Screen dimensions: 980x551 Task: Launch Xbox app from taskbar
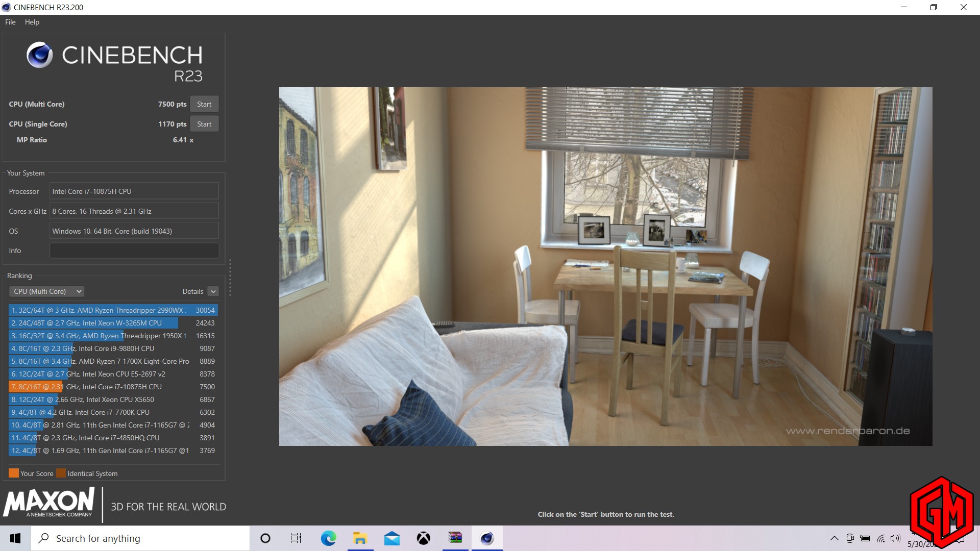(423, 538)
